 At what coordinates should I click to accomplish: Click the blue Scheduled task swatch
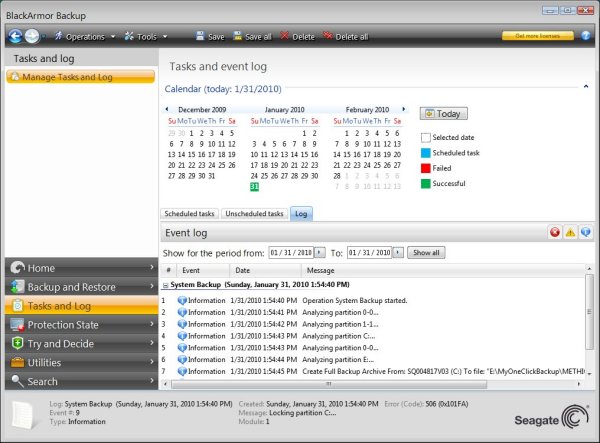[426, 153]
